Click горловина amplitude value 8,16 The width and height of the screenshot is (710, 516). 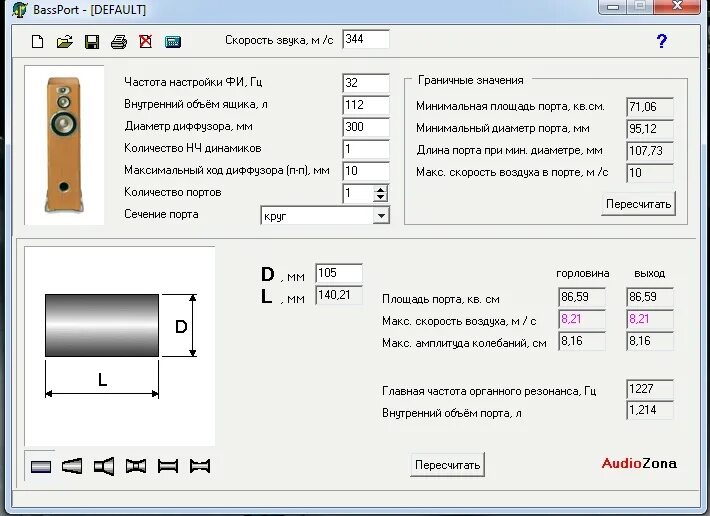(582, 341)
